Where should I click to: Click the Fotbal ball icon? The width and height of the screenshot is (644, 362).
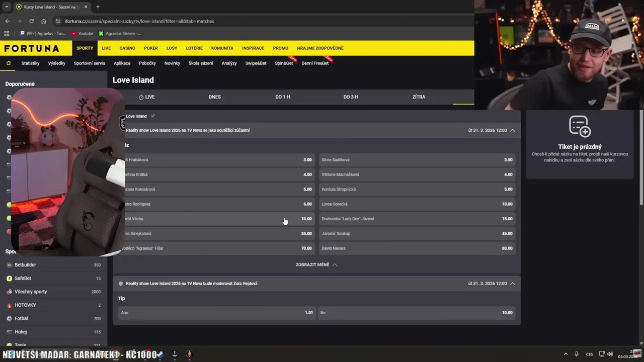click(9, 319)
